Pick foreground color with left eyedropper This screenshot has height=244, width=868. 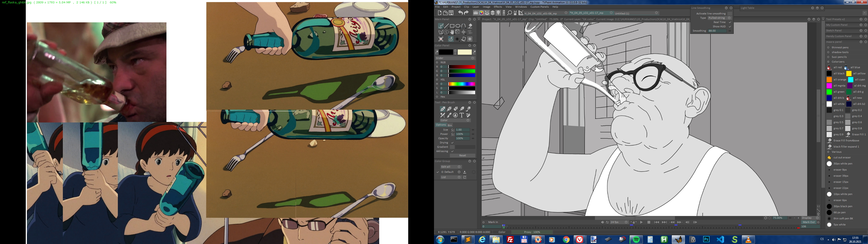[437, 52]
